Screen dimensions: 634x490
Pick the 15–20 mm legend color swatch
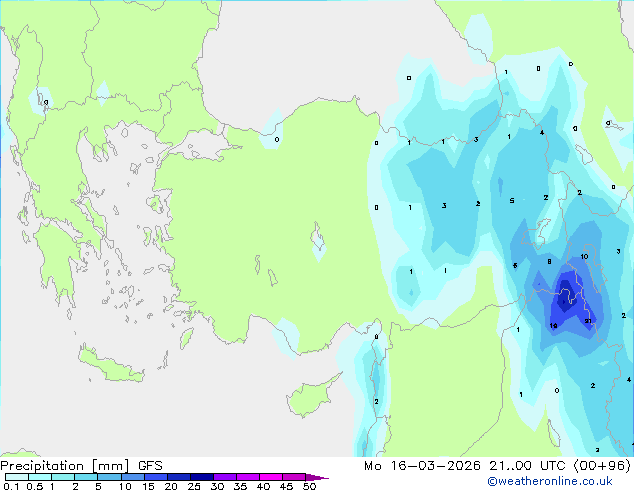[x=155, y=477]
